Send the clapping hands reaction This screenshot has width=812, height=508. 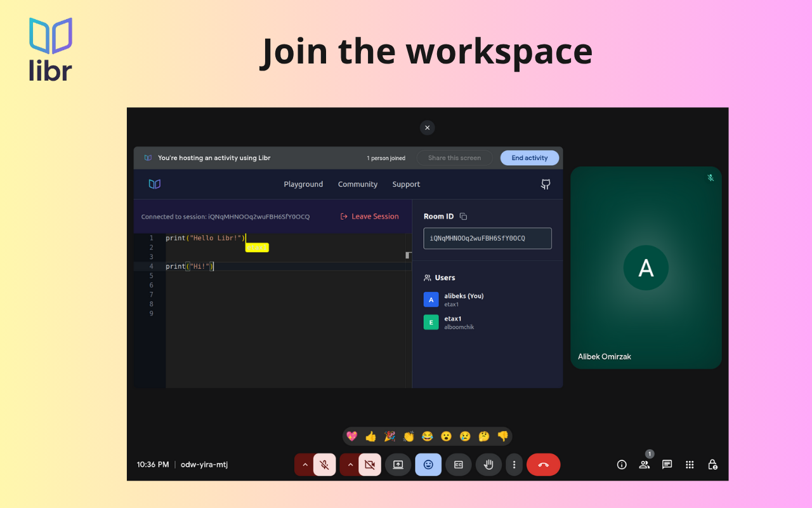point(409,436)
